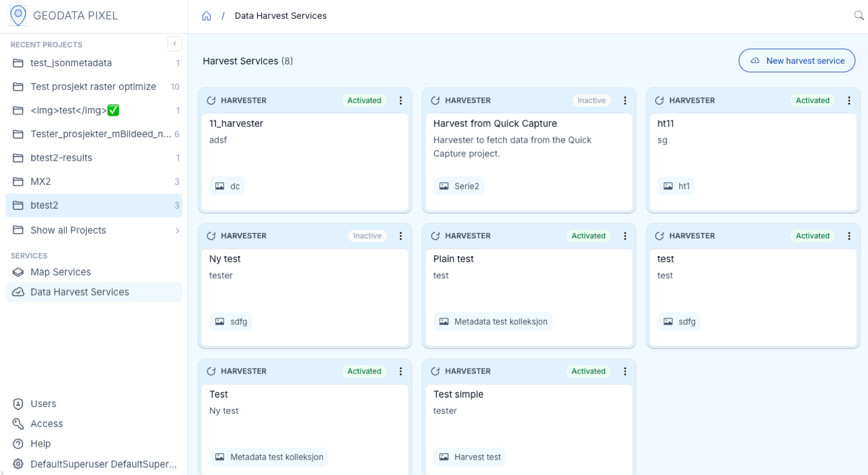Viewport: 868px width, 475px height.
Task: Click harvester refresh icon on Plain test card
Action: pyautogui.click(x=435, y=236)
